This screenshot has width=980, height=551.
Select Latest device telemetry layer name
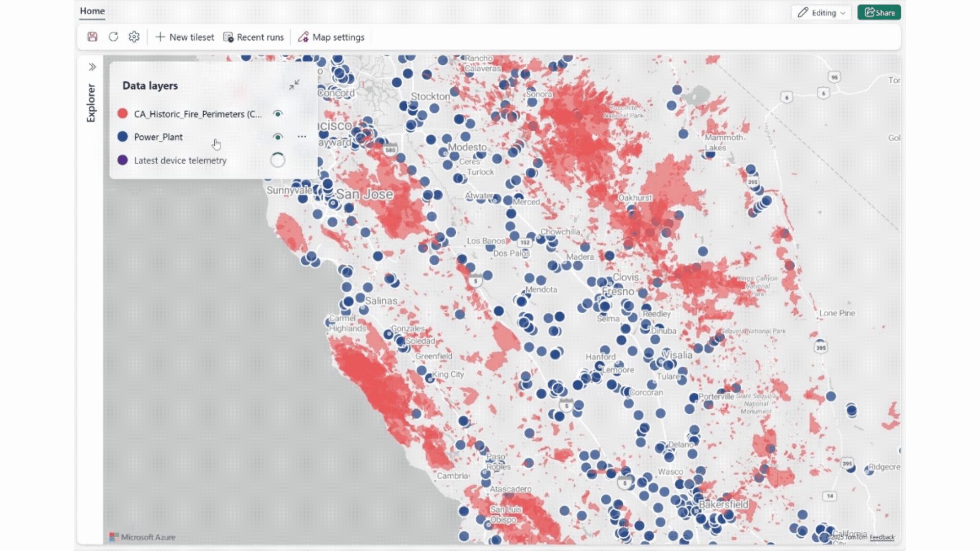(180, 160)
